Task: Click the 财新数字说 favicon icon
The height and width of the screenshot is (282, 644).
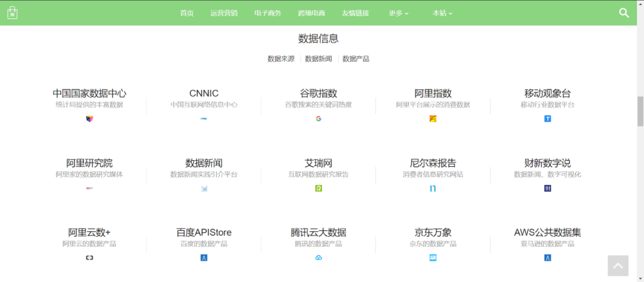Action: (547, 188)
